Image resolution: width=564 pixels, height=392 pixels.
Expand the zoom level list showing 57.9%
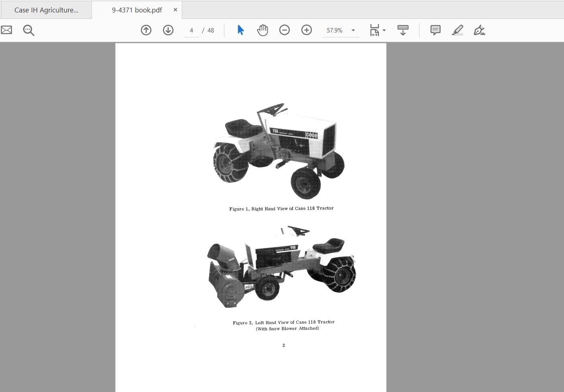(352, 30)
